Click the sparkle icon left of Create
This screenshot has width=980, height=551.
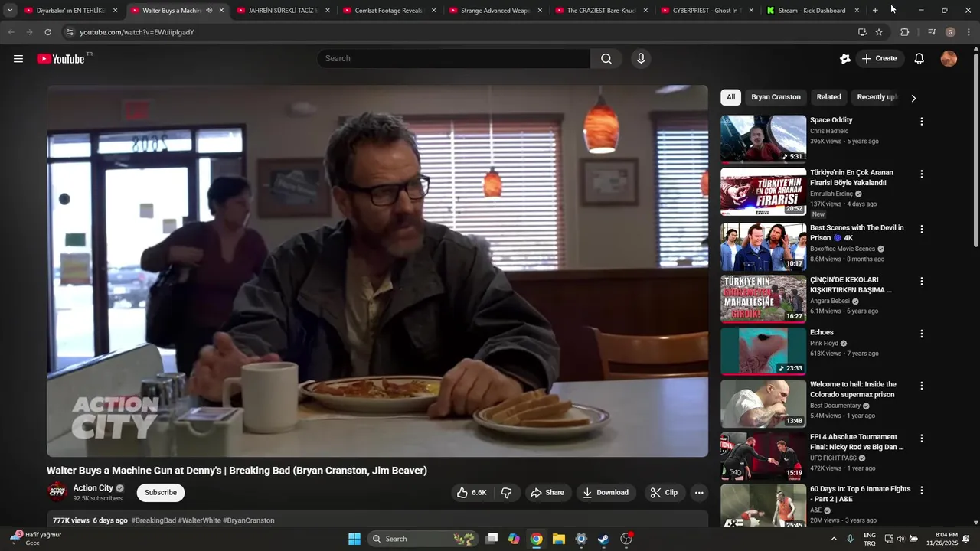pyautogui.click(x=845, y=59)
